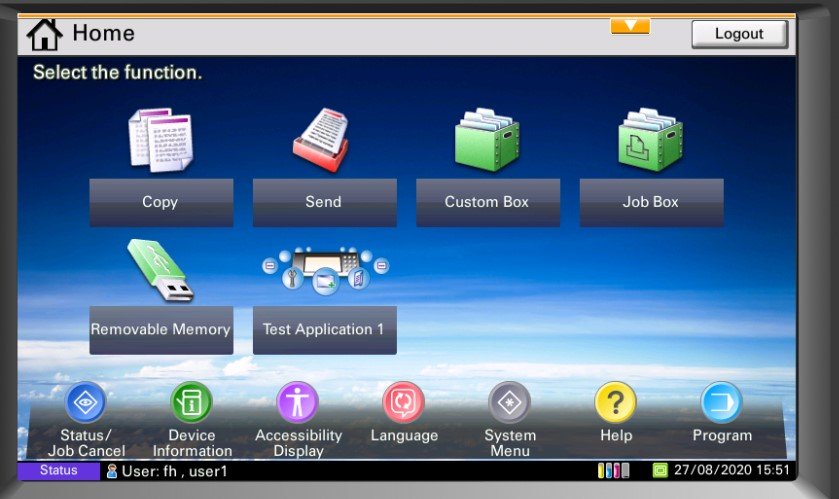Open the Language selection icon
Image resolution: width=839 pixels, height=499 pixels.
coord(404,402)
